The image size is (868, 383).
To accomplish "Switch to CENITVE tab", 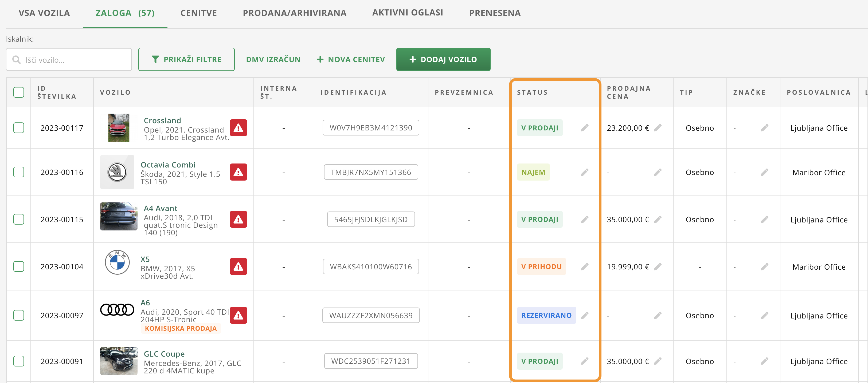I will (198, 13).
